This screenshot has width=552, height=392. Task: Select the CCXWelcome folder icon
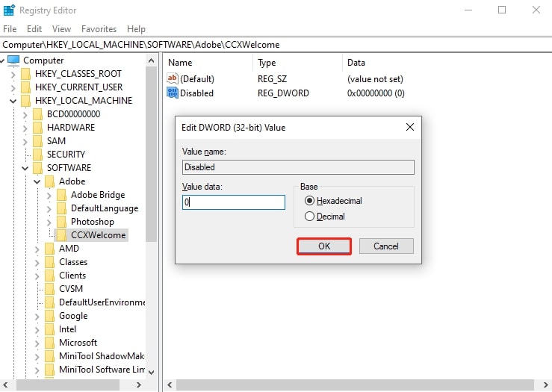point(61,234)
